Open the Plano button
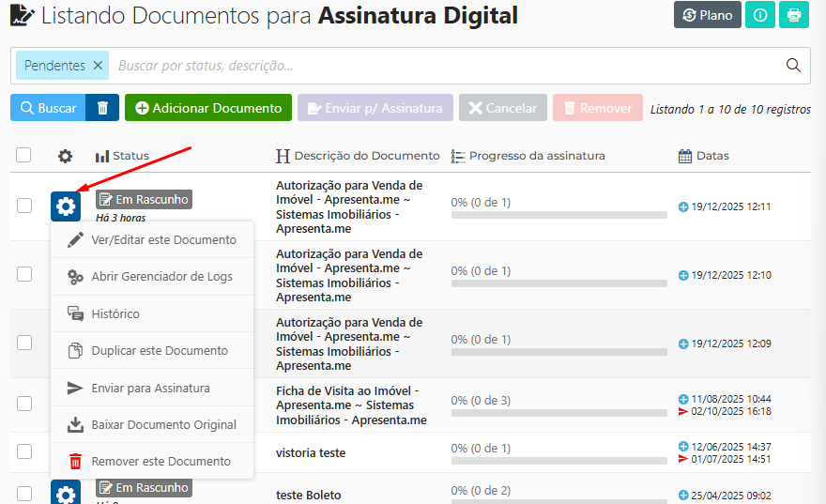The image size is (826, 504). [x=708, y=15]
